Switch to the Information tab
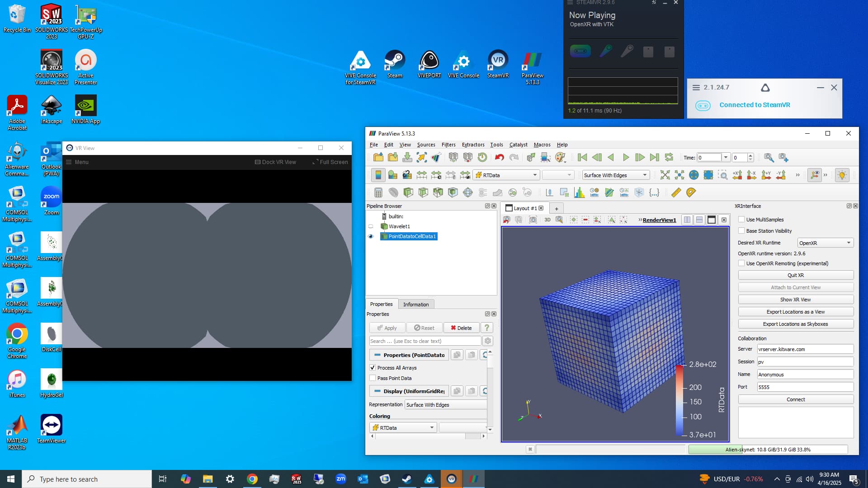Viewport: 868px width, 488px height. coord(415,304)
